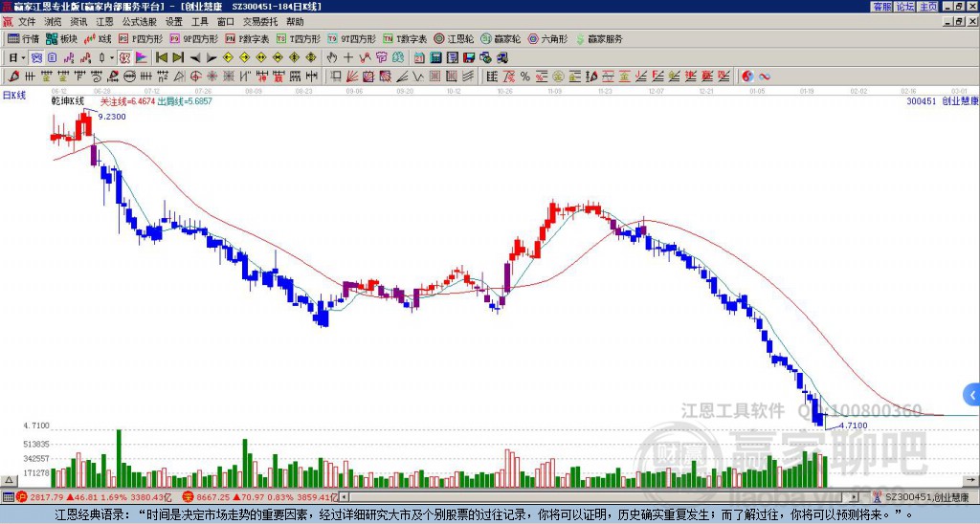
Task: Click the small up-triangle button by volume pane
Action: click(x=8, y=480)
